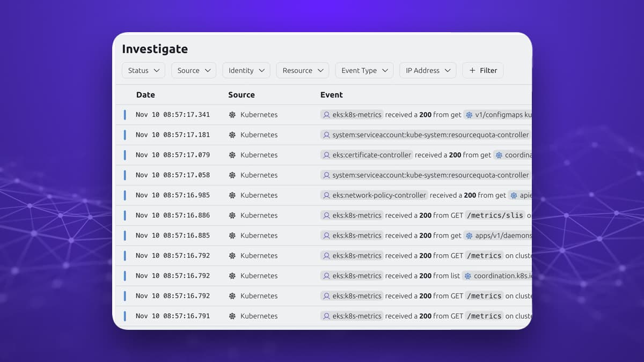Expand the Resource filter dropdown

pos(302,70)
